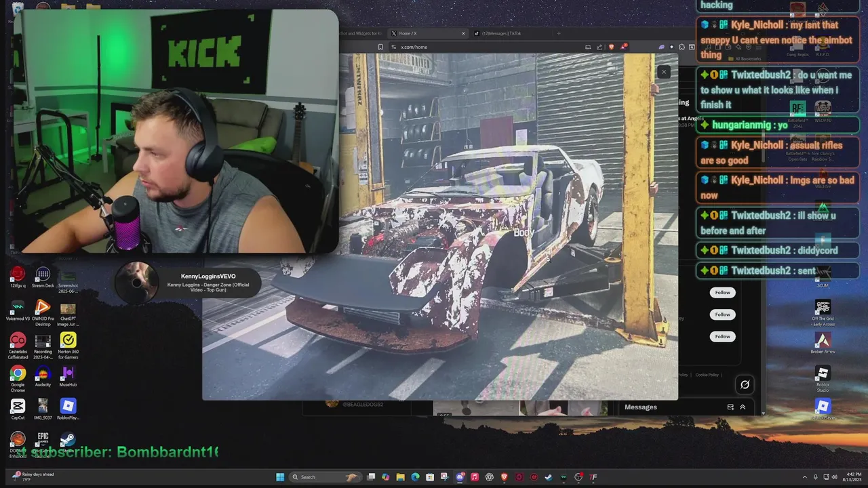
Task: Open a new browser tab
Action: (x=559, y=33)
